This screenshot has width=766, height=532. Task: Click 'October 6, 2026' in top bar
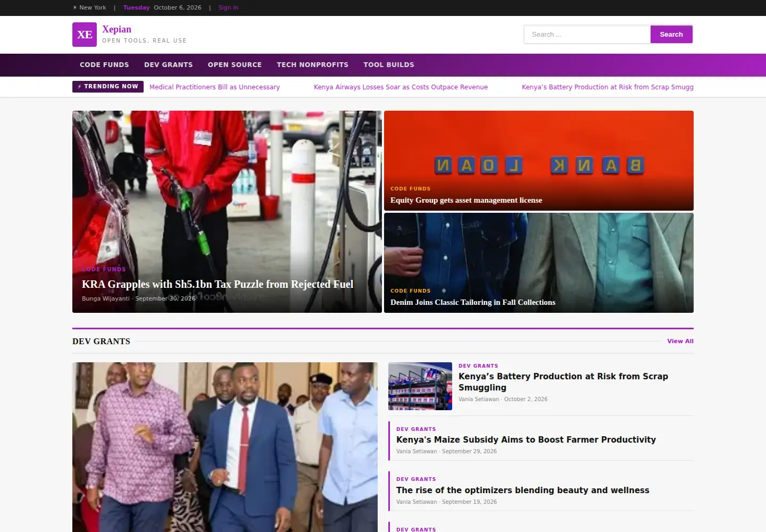(178, 7)
